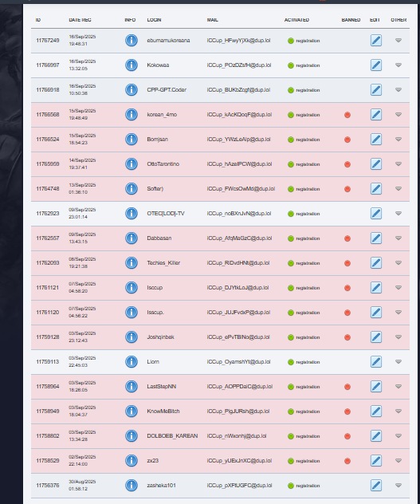Click email of user Joshqinbek
This screenshot has height=504, width=420.
click(x=238, y=337)
